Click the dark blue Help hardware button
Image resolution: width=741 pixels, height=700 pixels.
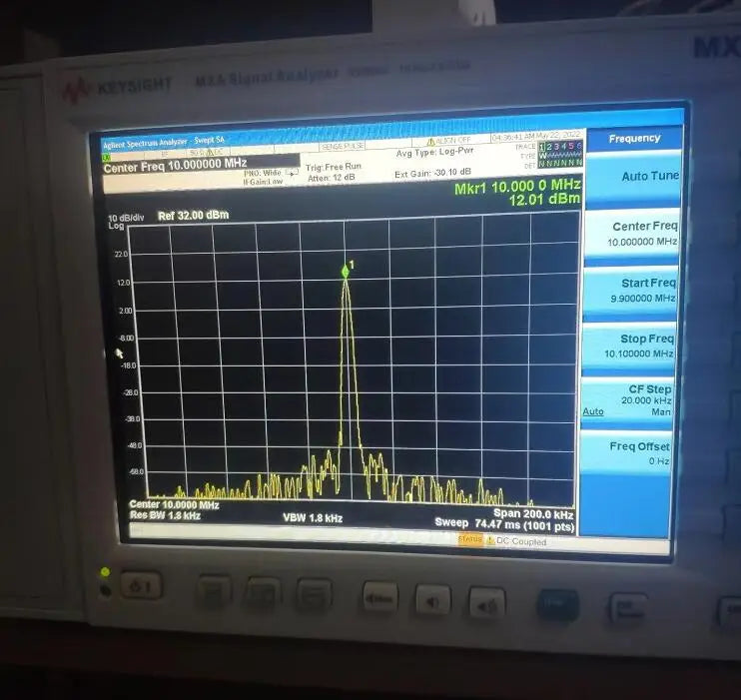(557, 604)
